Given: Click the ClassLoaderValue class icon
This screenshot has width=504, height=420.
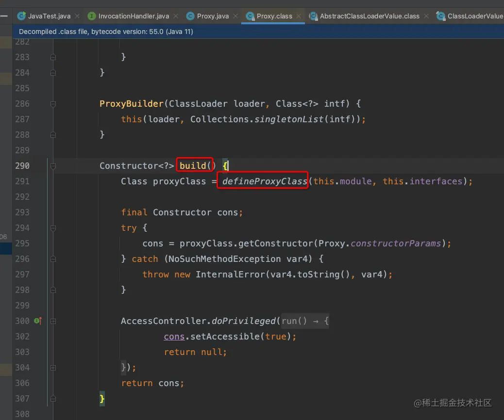Looking at the screenshot, I should point(441,16).
